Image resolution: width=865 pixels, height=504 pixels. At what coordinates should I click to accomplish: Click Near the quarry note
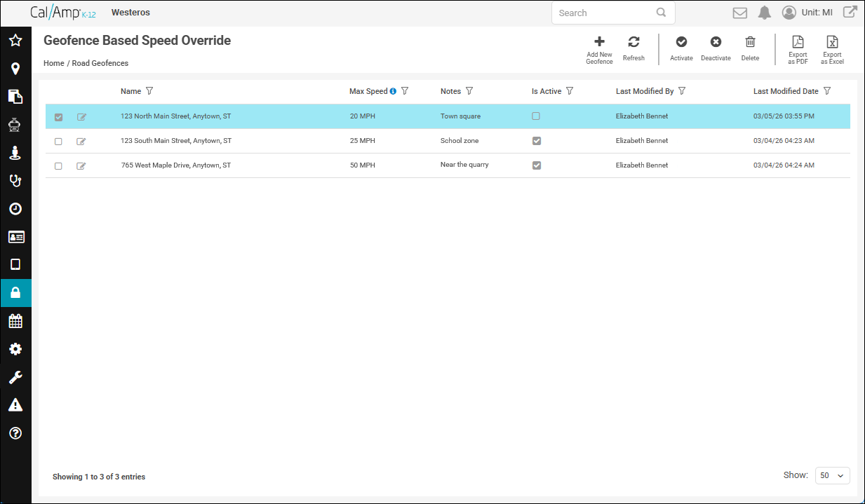[464, 165]
